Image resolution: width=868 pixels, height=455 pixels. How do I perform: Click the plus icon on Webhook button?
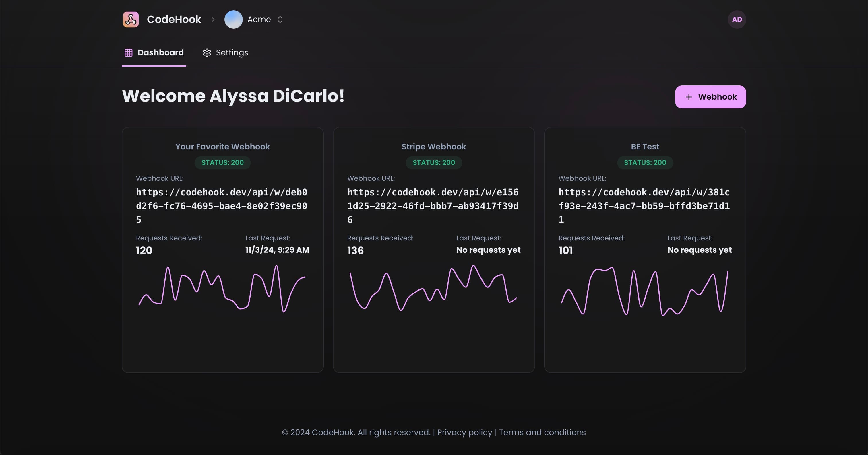(x=689, y=97)
